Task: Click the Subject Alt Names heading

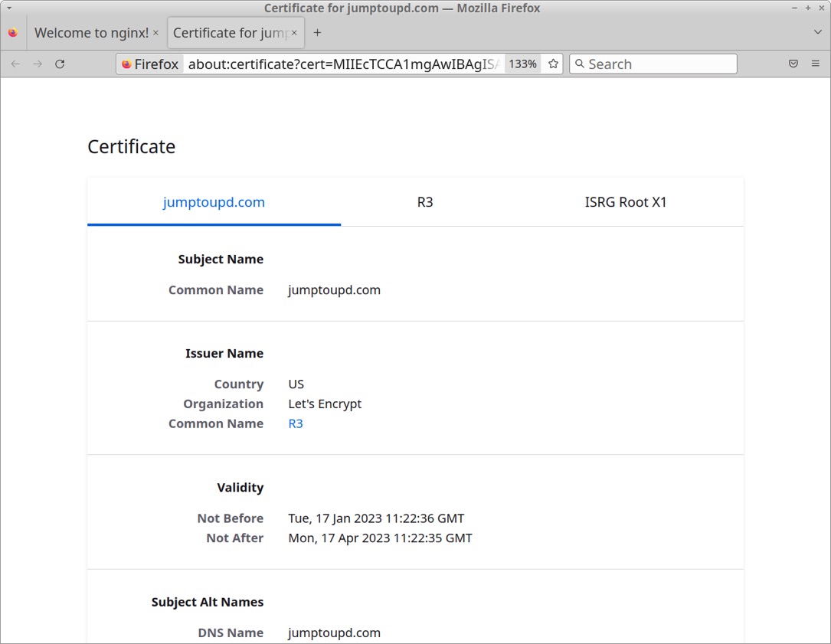Action: (208, 602)
